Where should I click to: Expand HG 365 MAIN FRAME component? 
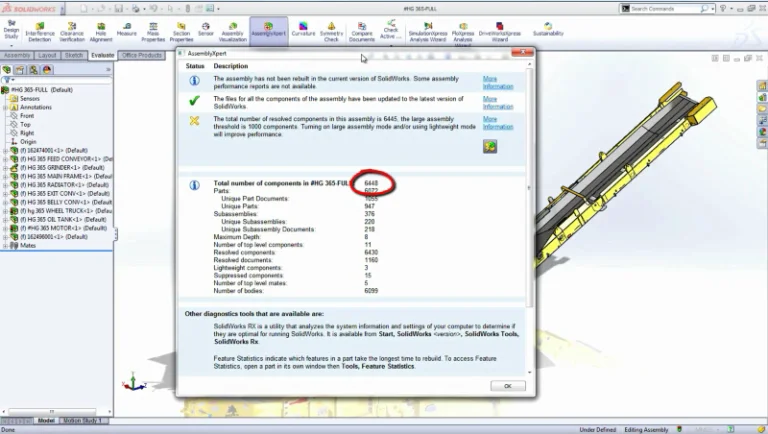click(x=5, y=177)
